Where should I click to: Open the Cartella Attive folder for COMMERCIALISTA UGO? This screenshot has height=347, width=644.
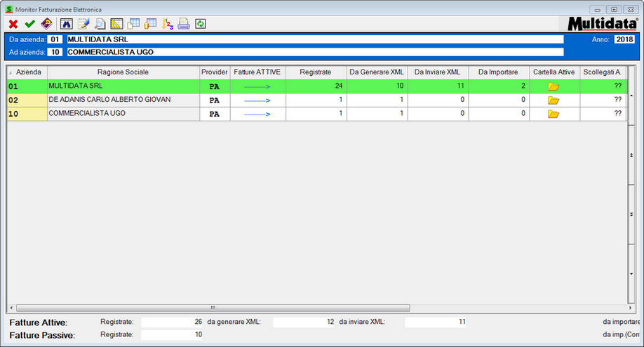(554, 114)
